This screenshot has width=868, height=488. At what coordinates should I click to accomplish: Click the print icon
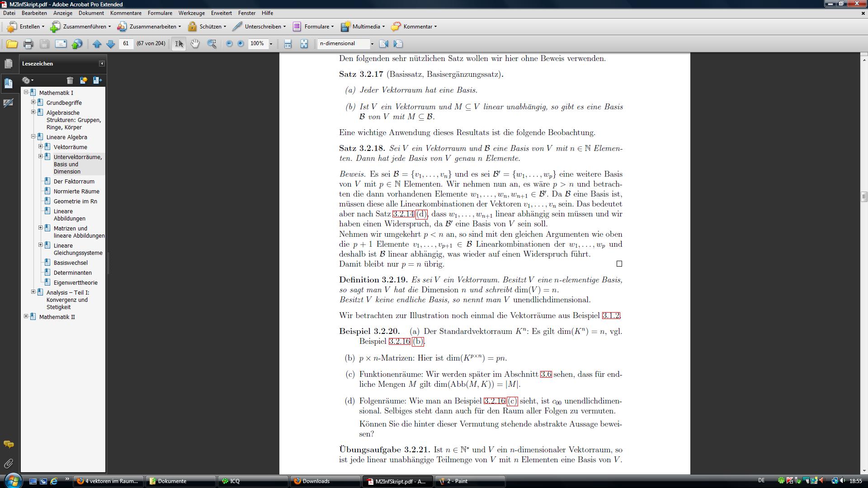(x=28, y=44)
